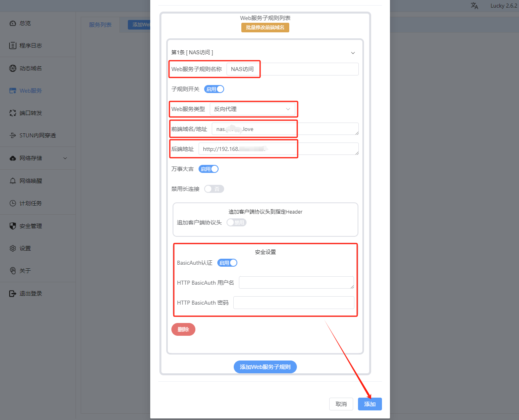
Task: Click the 批量修改前端域名 button
Action: 265,28
